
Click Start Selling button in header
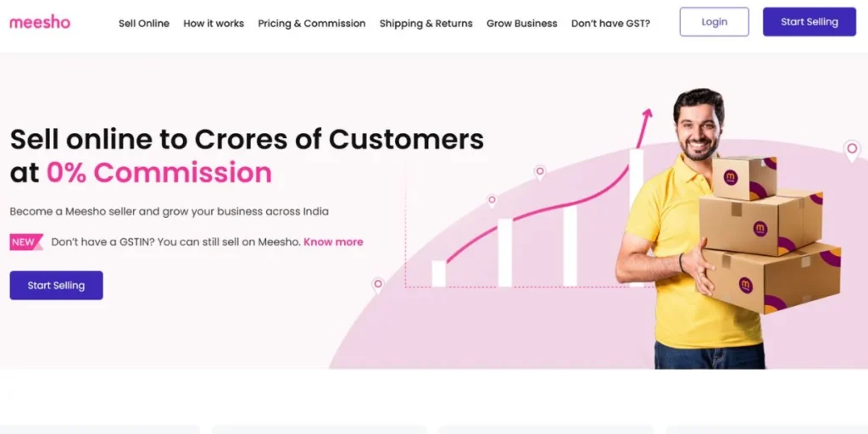tap(810, 21)
